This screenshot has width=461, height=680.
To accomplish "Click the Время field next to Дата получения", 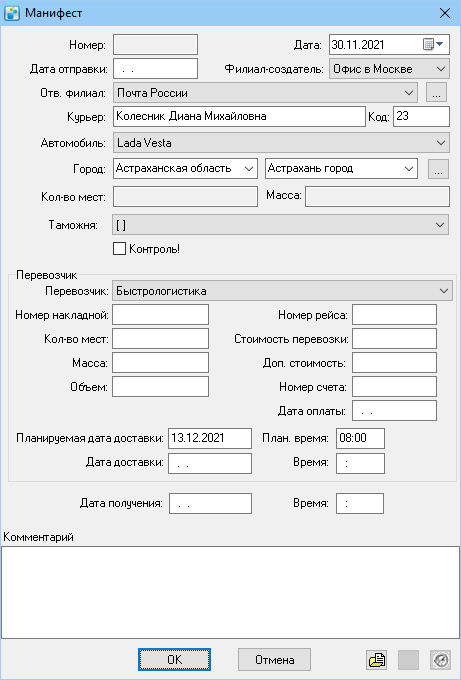I will [x=360, y=503].
